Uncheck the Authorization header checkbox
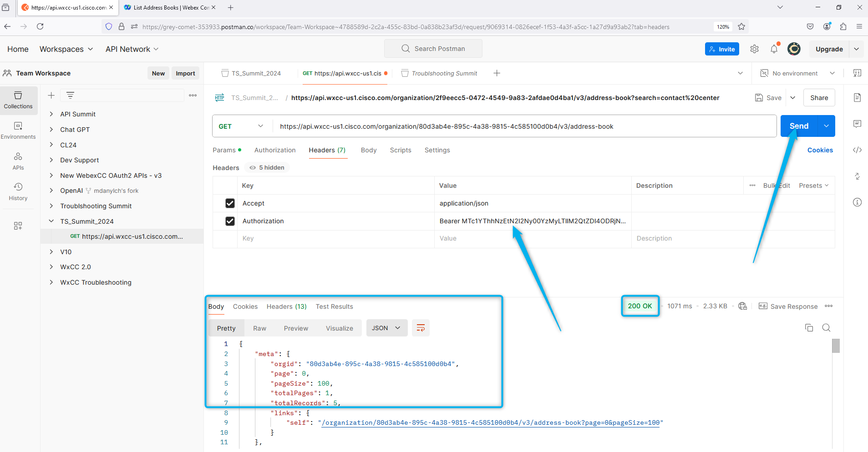868x452 pixels. point(230,221)
